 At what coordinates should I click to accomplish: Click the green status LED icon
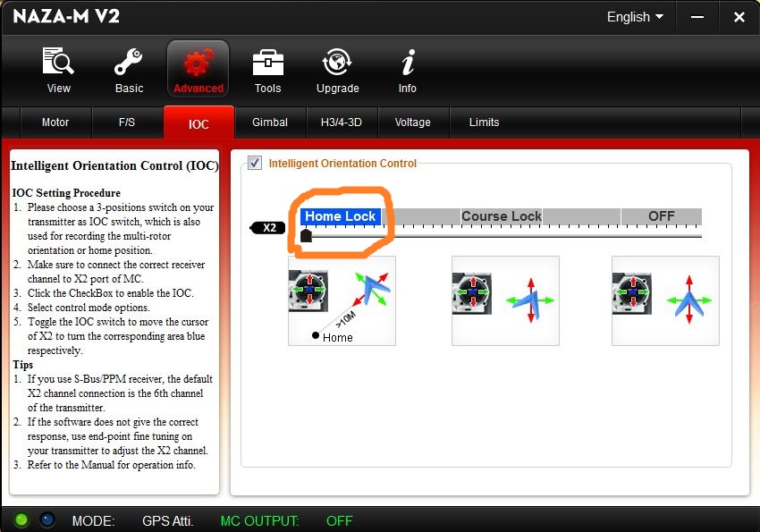tap(21, 519)
